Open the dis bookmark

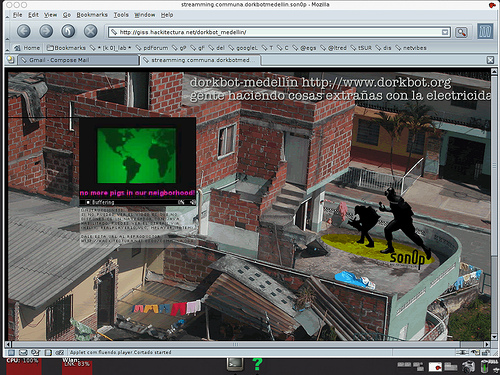pyautogui.click(x=384, y=48)
